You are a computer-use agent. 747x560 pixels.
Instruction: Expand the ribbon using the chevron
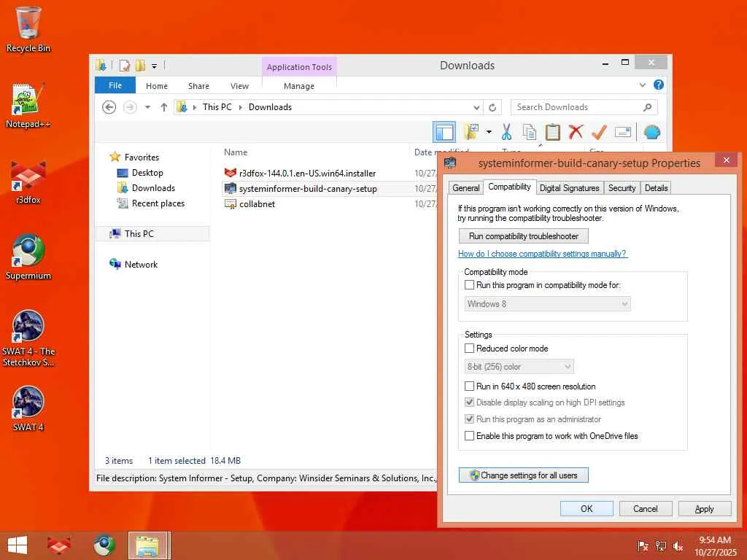pos(642,85)
